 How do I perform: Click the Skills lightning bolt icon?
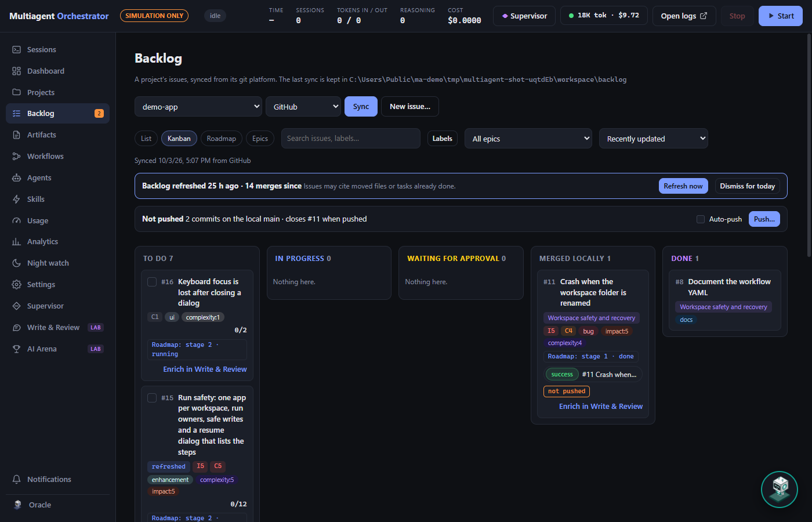click(16, 200)
